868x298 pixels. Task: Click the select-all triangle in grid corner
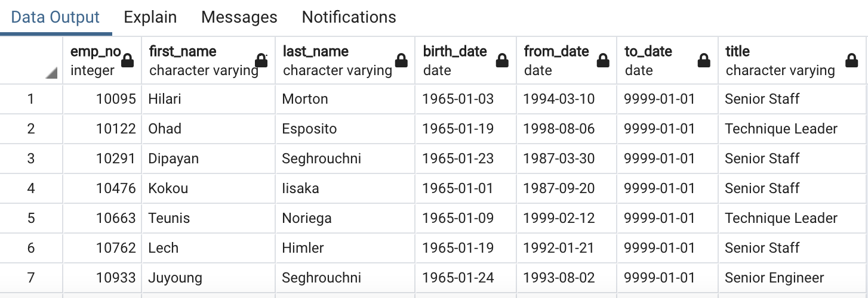click(x=51, y=73)
